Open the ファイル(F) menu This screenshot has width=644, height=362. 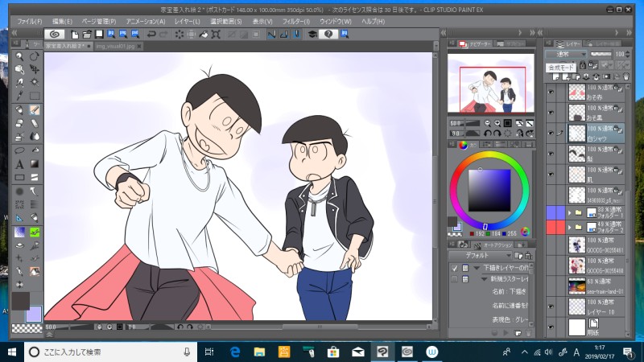pos(30,22)
